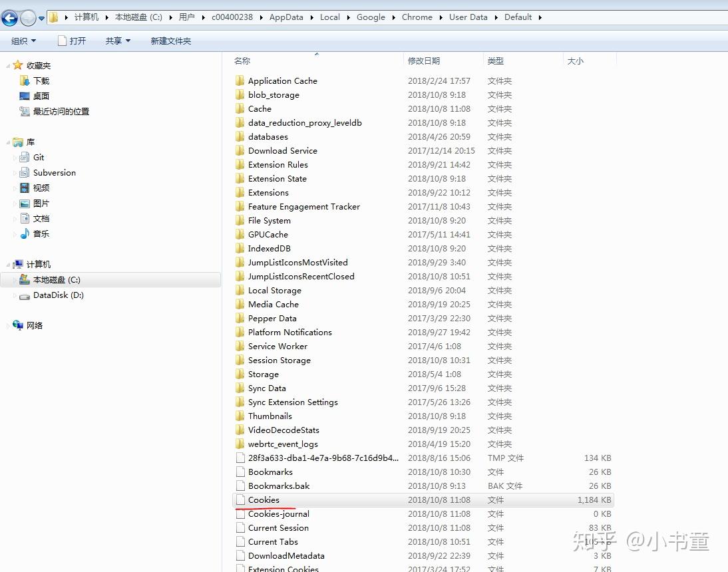Select 桌面 in the navigation pane
This screenshot has width=728, height=572.
point(41,96)
